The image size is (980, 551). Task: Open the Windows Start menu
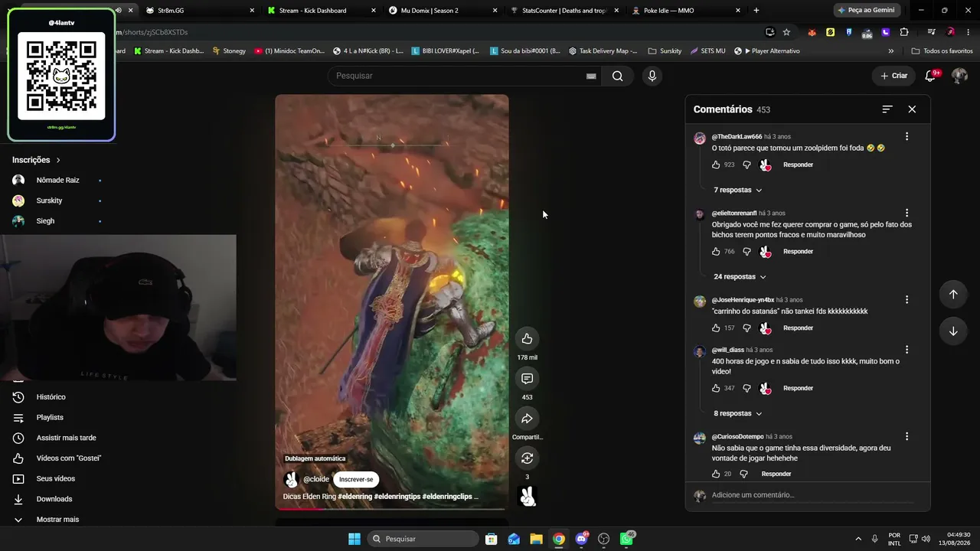(x=354, y=539)
